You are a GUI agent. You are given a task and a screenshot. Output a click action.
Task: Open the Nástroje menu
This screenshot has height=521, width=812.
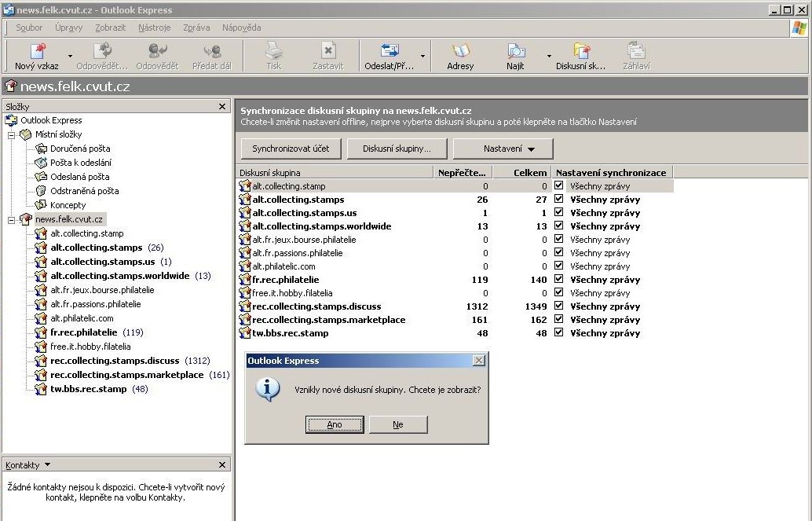(x=155, y=28)
